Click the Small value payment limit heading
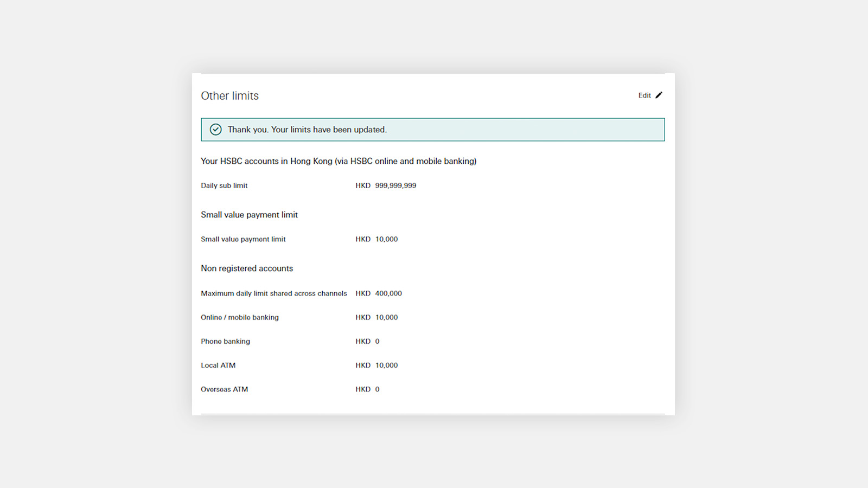Viewport: 868px width, 488px height. [249, 215]
